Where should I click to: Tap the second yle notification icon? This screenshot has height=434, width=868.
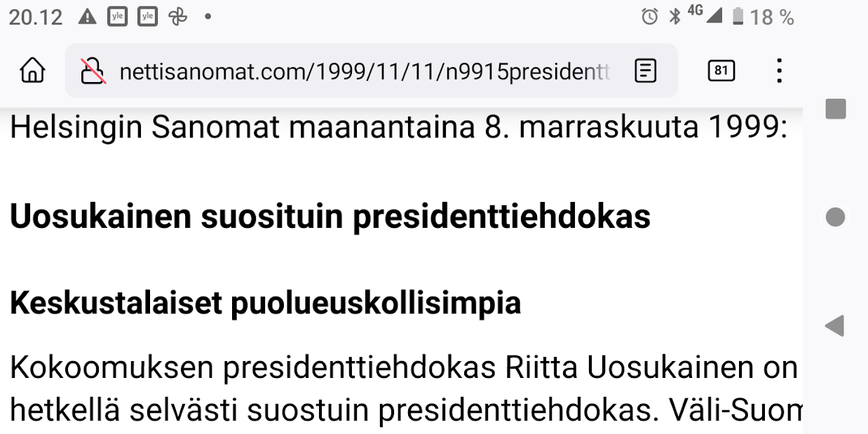coord(147,17)
